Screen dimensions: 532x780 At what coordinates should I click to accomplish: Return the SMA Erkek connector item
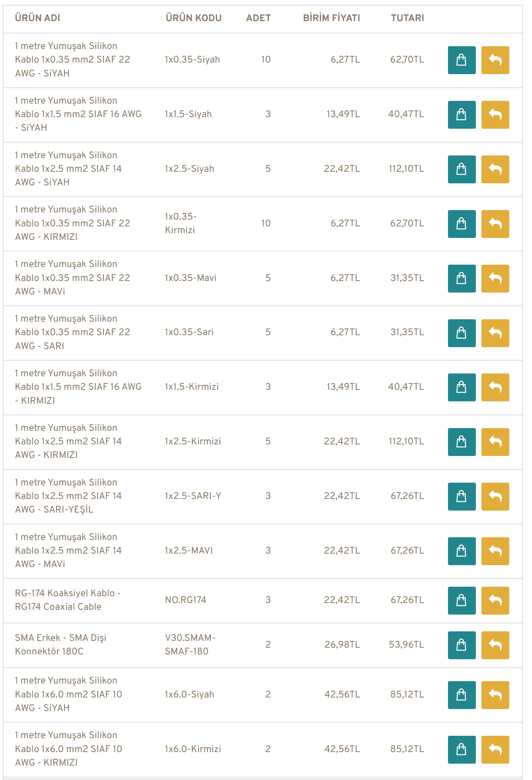click(495, 645)
